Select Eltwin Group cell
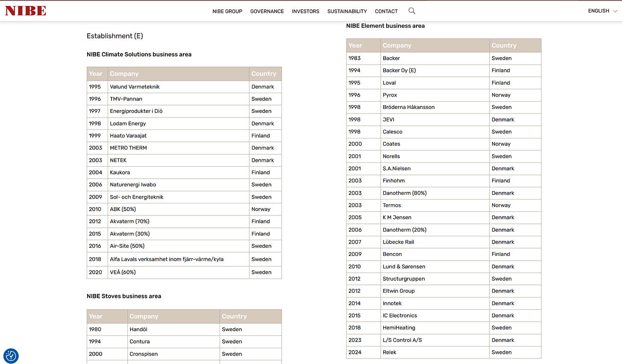This screenshot has height=364, width=622. [435, 291]
